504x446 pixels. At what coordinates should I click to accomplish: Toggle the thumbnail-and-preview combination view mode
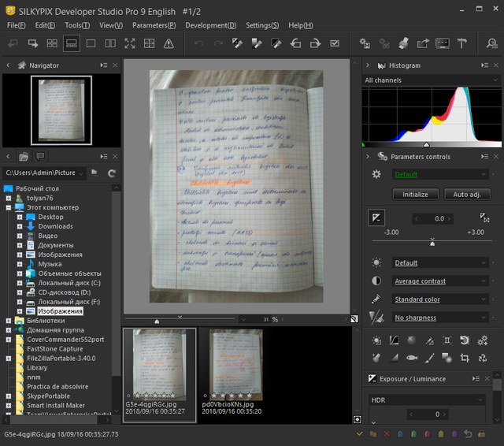pyautogui.click(x=71, y=43)
